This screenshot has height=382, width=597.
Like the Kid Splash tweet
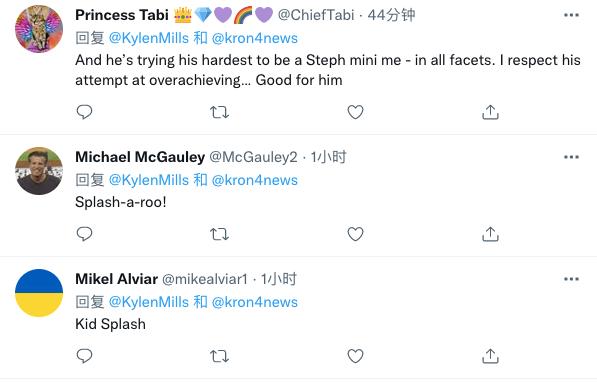pos(355,356)
